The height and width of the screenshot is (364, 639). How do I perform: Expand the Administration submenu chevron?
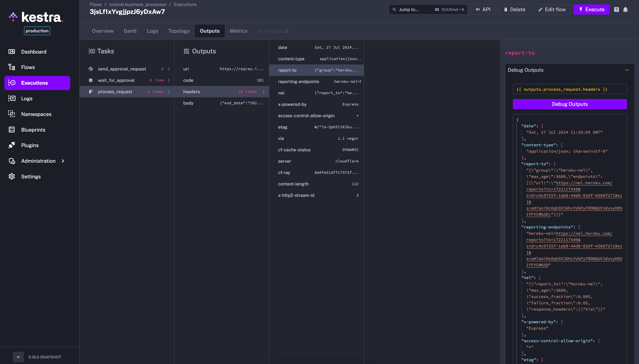point(63,161)
